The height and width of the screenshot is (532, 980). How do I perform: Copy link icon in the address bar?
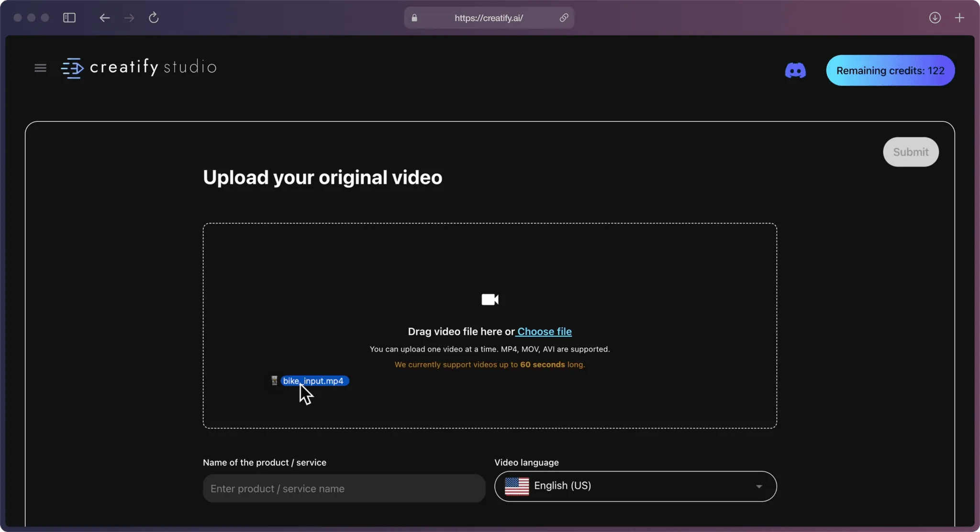564,18
